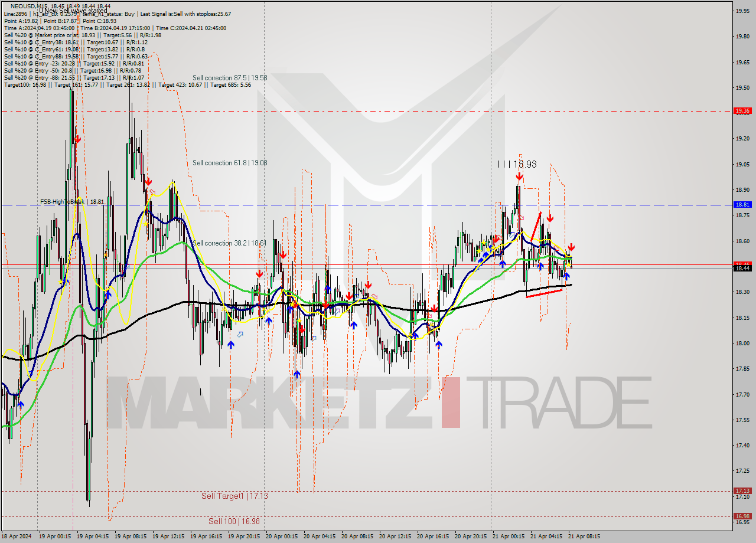Click the '19 Apr 08:15' time label

(x=131, y=537)
